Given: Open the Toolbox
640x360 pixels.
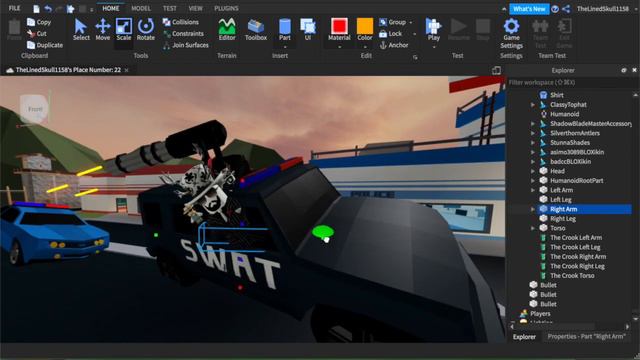Looking at the screenshot, I should [256, 30].
